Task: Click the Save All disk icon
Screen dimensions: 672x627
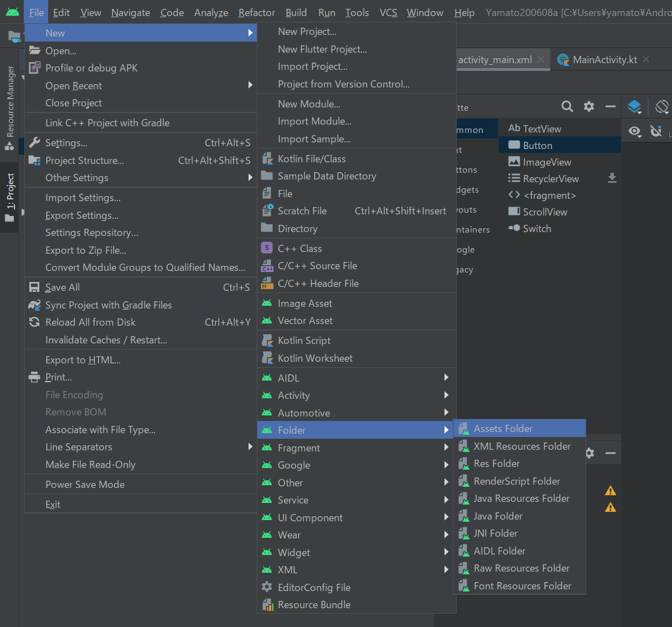Action: pyautogui.click(x=34, y=287)
